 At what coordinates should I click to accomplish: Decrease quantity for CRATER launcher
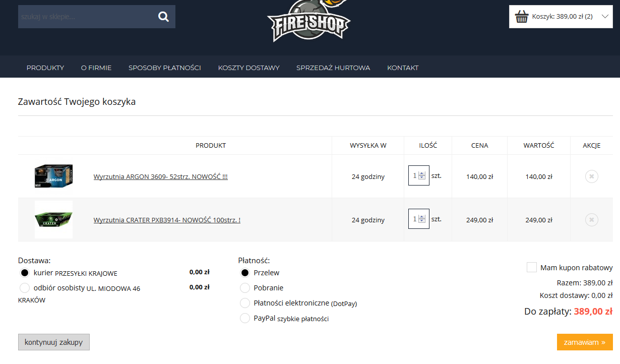[x=422, y=221]
